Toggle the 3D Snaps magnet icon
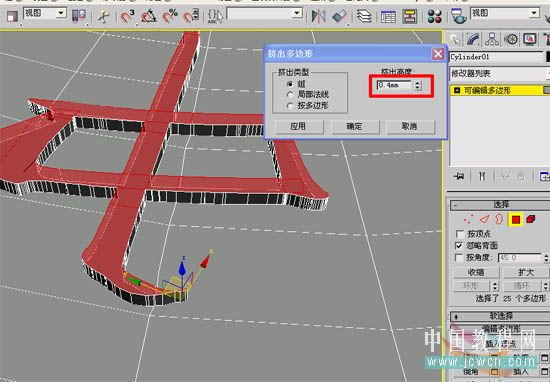This screenshot has width=550, height=382. click(x=127, y=16)
